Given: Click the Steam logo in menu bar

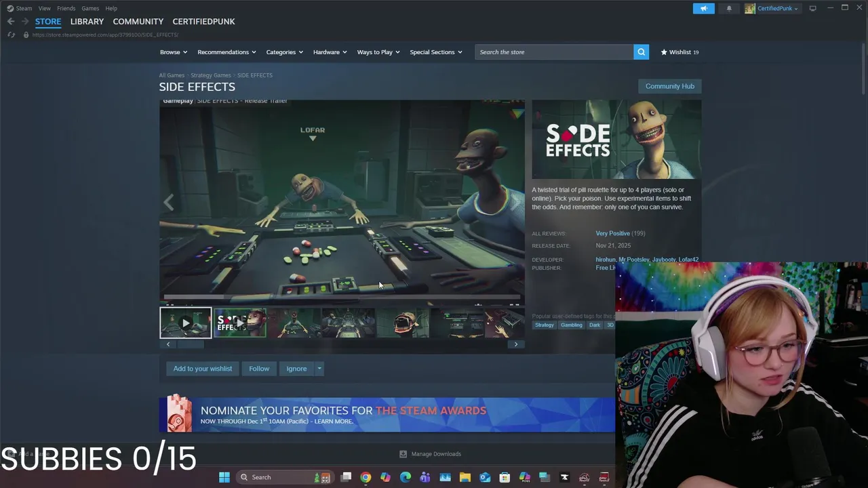Looking at the screenshot, I should click(x=10, y=8).
